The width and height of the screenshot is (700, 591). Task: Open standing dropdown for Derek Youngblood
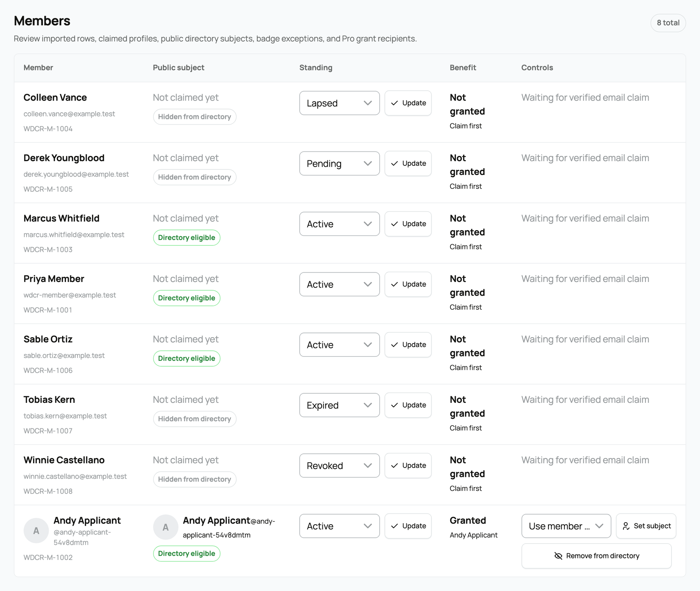tap(339, 163)
